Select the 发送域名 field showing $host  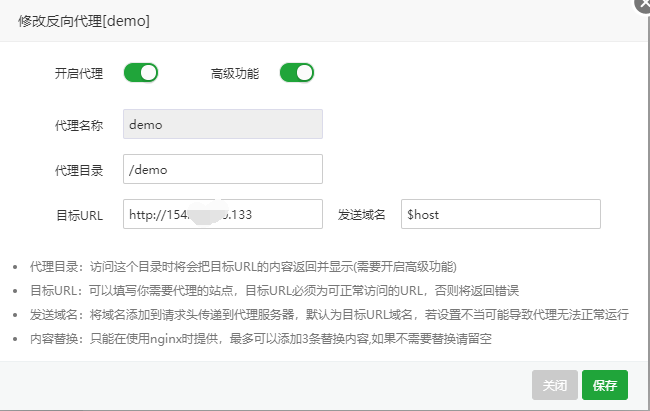click(499, 214)
